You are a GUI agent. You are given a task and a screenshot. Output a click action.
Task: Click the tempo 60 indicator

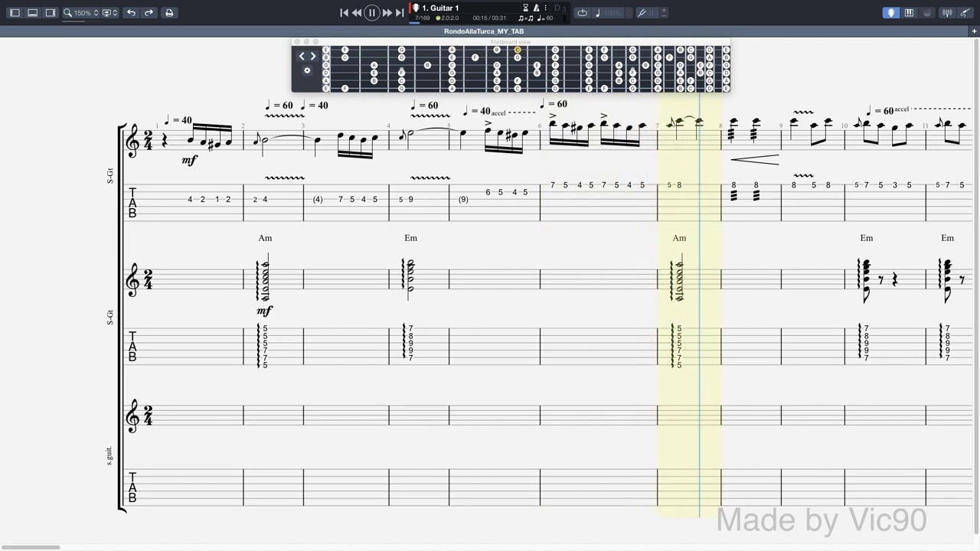tap(544, 18)
